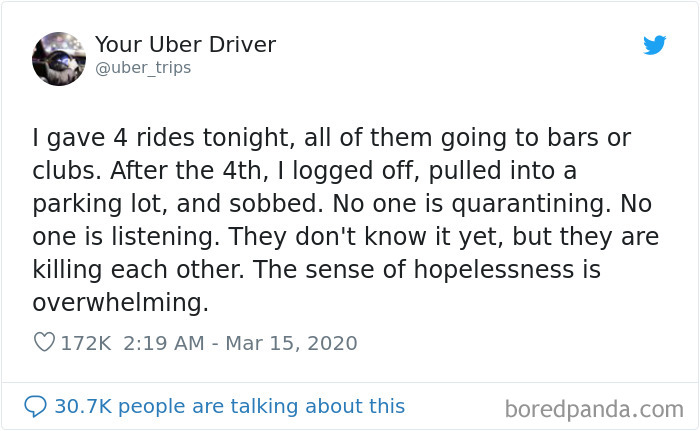Click the '30.7K' reply count number
The height and width of the screenshot is (431, 700).
[x=84, y=406]
